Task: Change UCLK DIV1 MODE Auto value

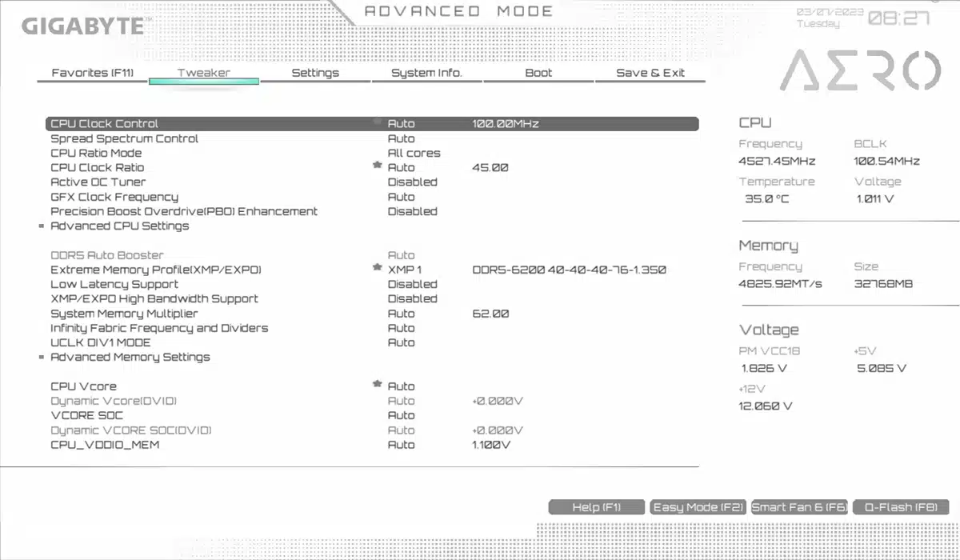Action: (402, 342)
